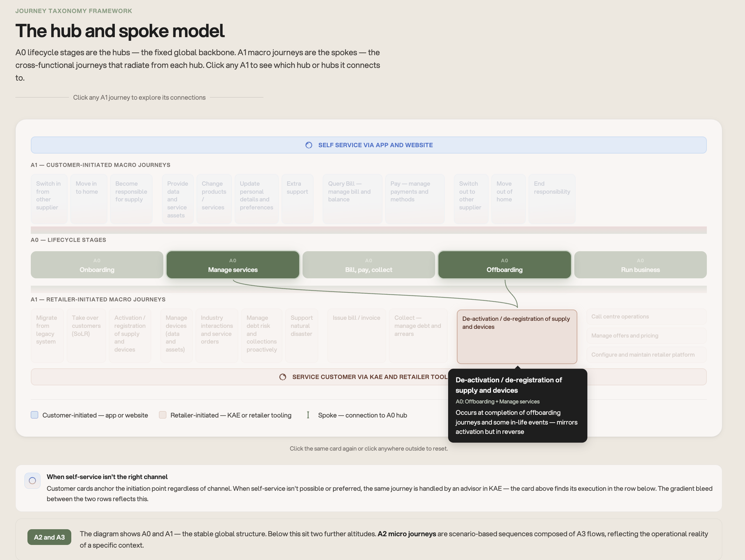Select the Service Customer via KAE banner
The image size is (745, 560).
pyautogui.click(x=369, y=377)
